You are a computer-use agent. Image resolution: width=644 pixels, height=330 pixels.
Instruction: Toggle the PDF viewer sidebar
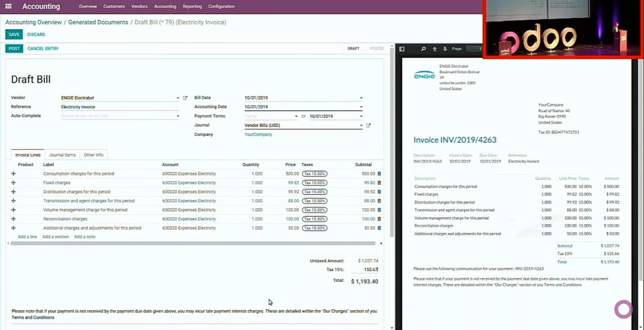point(402,49)
